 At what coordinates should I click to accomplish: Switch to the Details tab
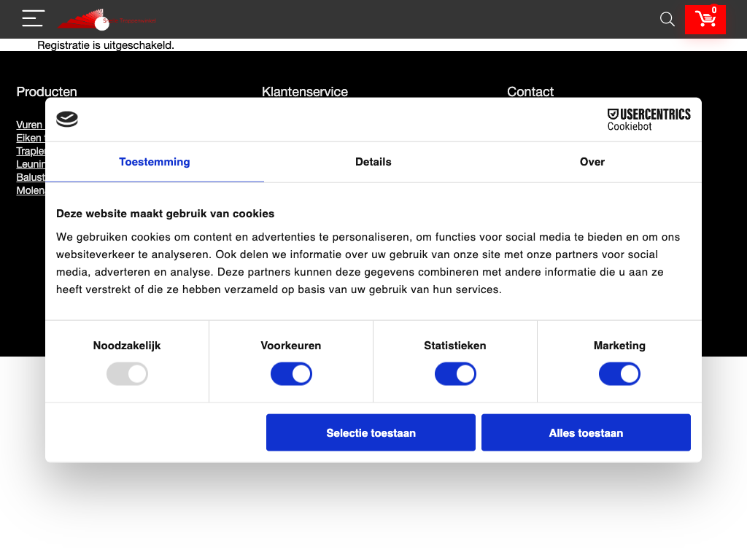pos(373,162)
